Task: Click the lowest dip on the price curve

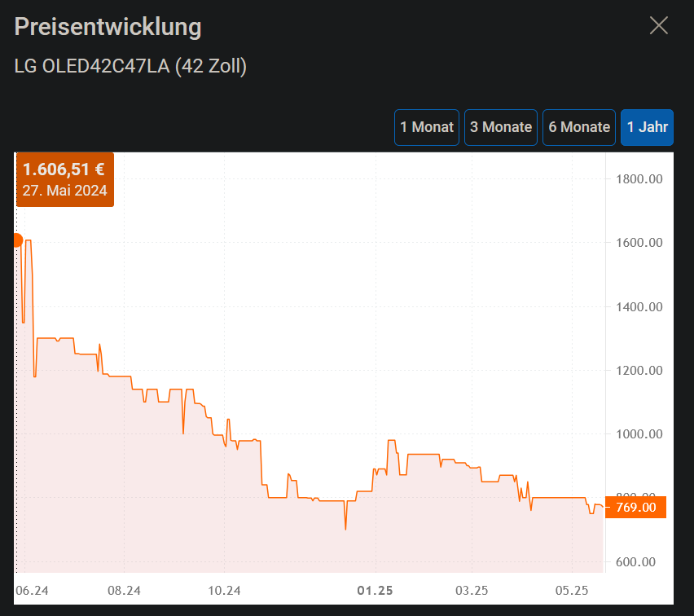Action: pos(345,530)
